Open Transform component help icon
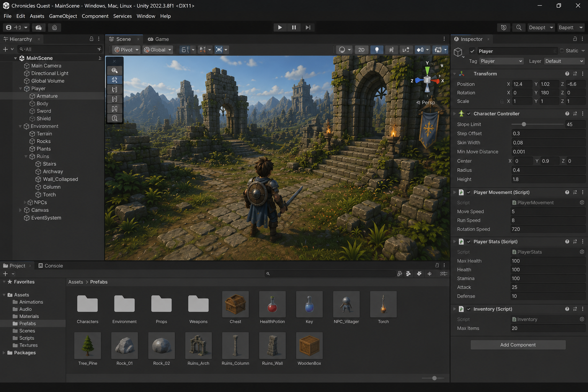This screenshot has height=392, width=588. point(567,73)
